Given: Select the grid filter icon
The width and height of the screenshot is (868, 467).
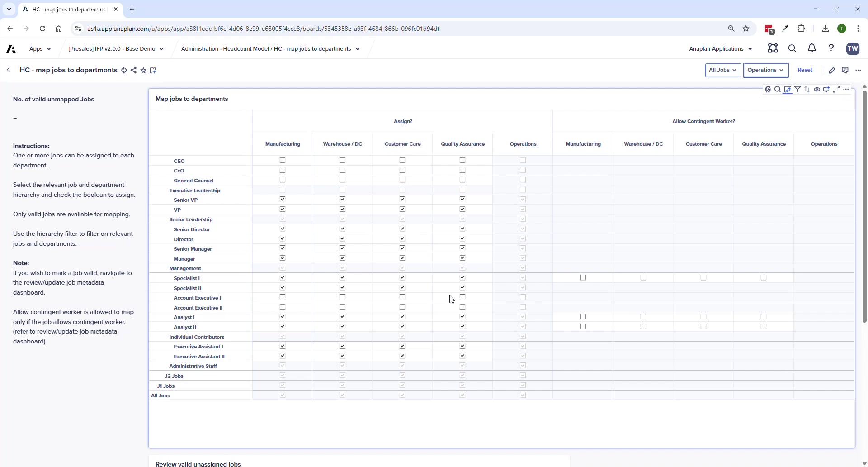Looking at the screenshot, I should pos(798,89).
